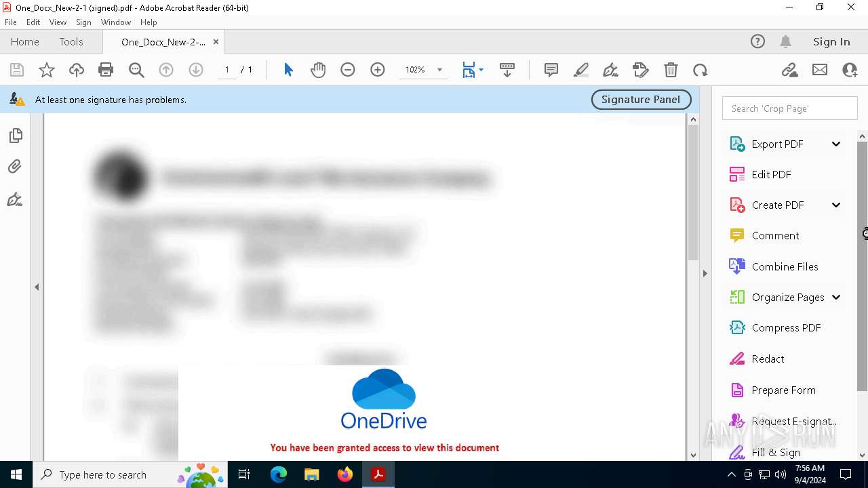Click the page number field
This screenshot has width=868, height=488.
(x=226, y=70)
